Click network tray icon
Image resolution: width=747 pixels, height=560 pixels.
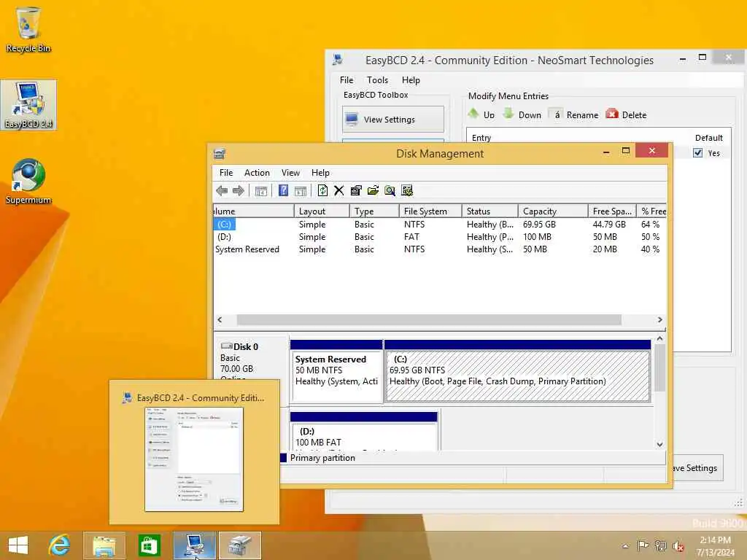click(x=660, y=545)
